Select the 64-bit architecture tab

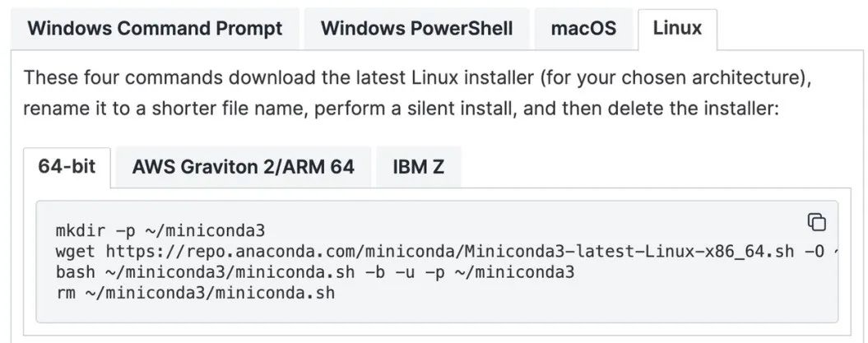(67, 166)
